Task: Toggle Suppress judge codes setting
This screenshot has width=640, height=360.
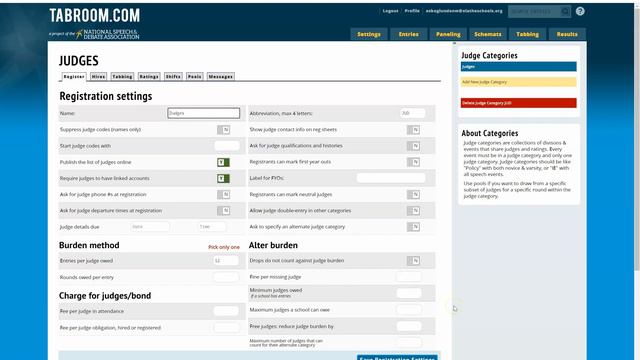Action: (223, 130)
